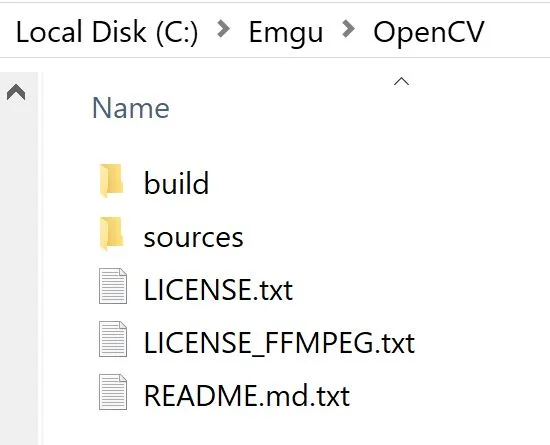Screen dimensions: 550x445
Task: Expand the chevron after Local Disk (C:)
Action: pos(223,29)
